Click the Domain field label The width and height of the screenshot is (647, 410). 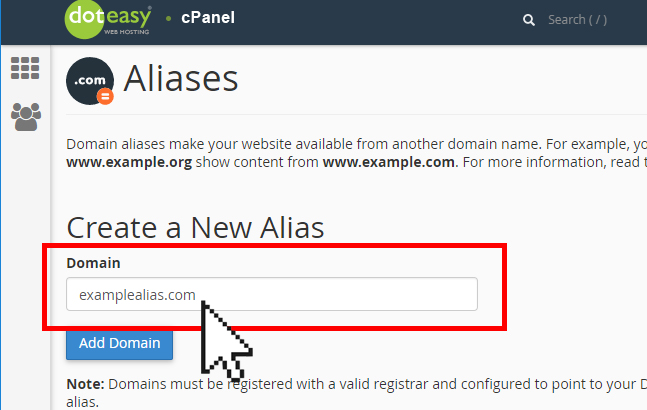[x=91, y=262]
